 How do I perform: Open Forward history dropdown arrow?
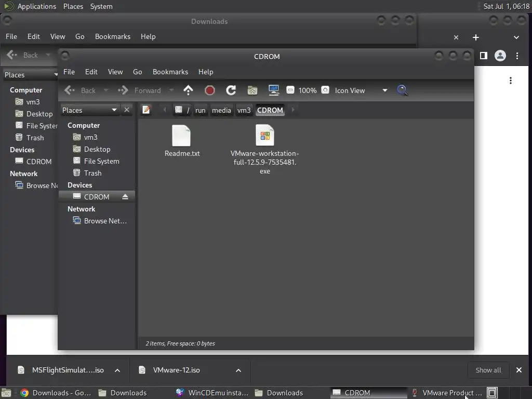[x=171, y=90]
